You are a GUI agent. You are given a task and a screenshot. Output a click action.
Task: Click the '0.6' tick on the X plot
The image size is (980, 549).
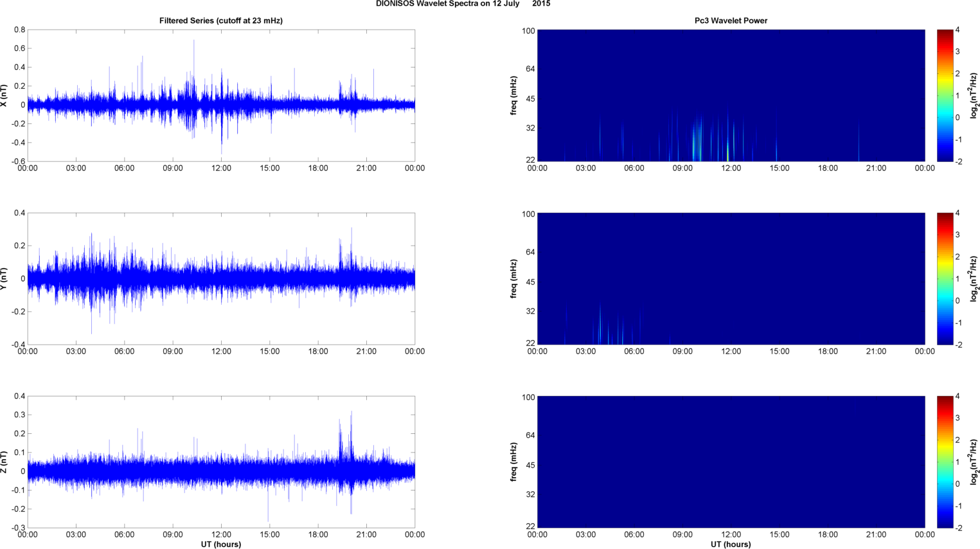(19, 48)
